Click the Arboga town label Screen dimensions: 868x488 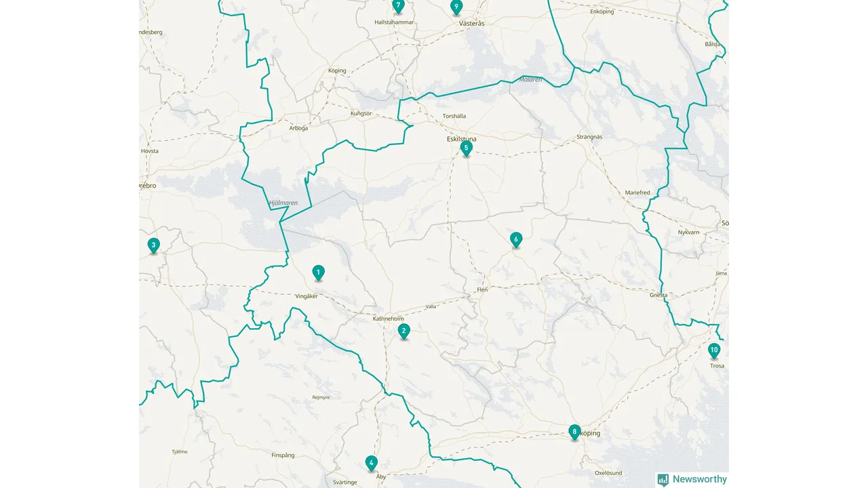(x=298, y=128)
